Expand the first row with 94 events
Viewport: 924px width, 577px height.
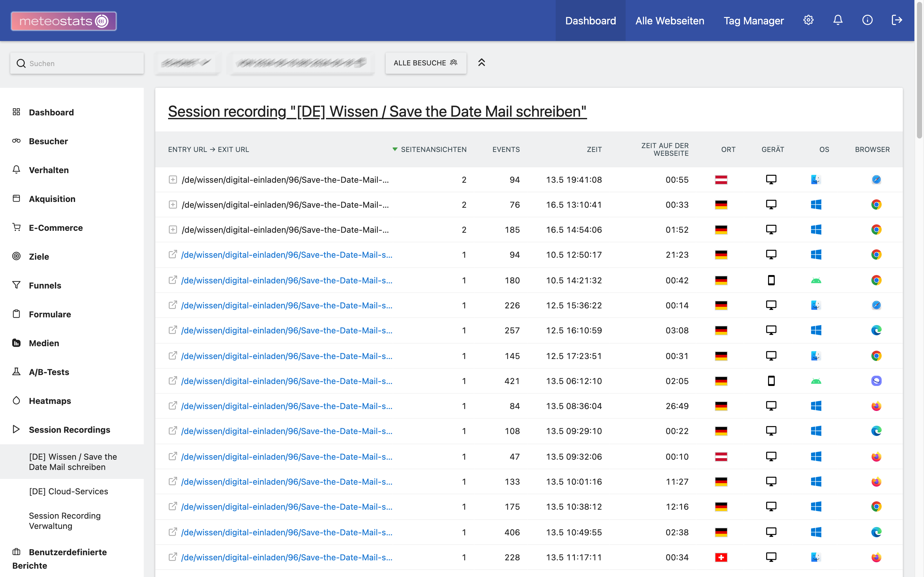[173, 180]
